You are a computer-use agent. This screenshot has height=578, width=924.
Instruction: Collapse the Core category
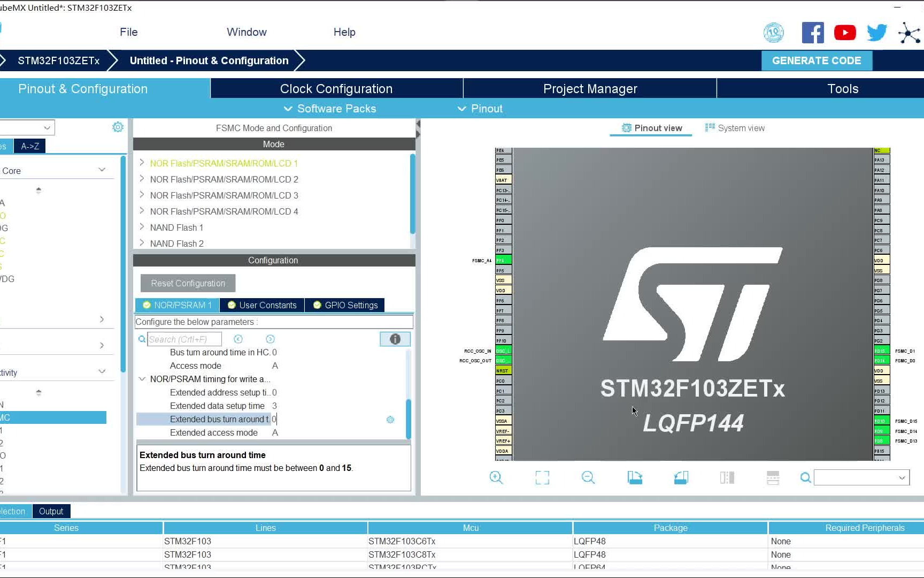pyautogui.click(x=102, y=170)
